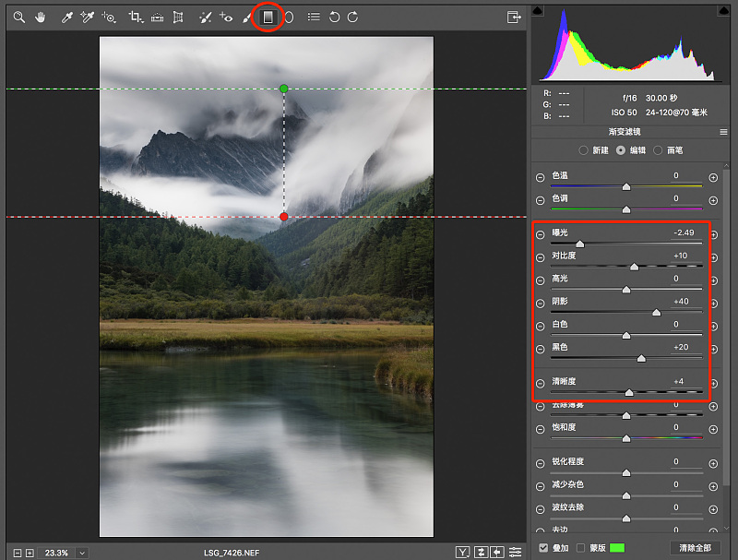Screen dimensions: 738x560
Task: Click the 清除全部 button
Action: (x=696, y=548)
